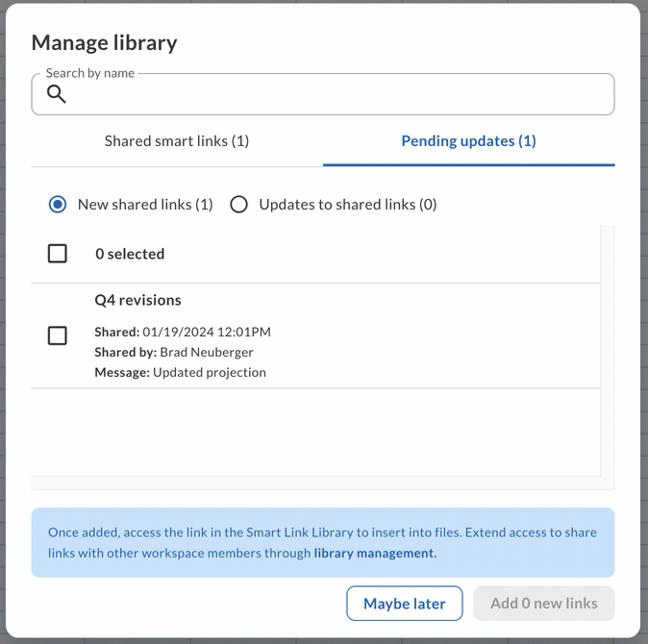Select the New shared links radio button
Viewport: 648px width, 644px height.
click(58, 205)
